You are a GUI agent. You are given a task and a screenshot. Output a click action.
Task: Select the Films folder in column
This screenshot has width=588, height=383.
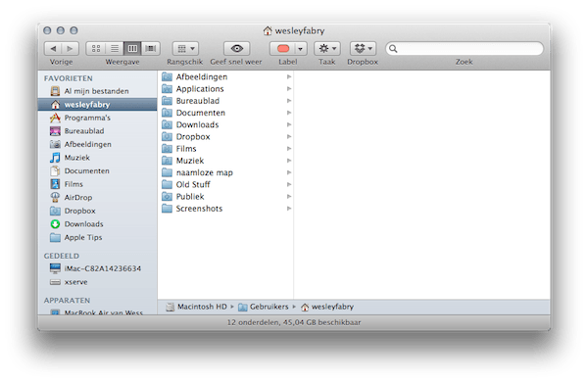[225, 149]
